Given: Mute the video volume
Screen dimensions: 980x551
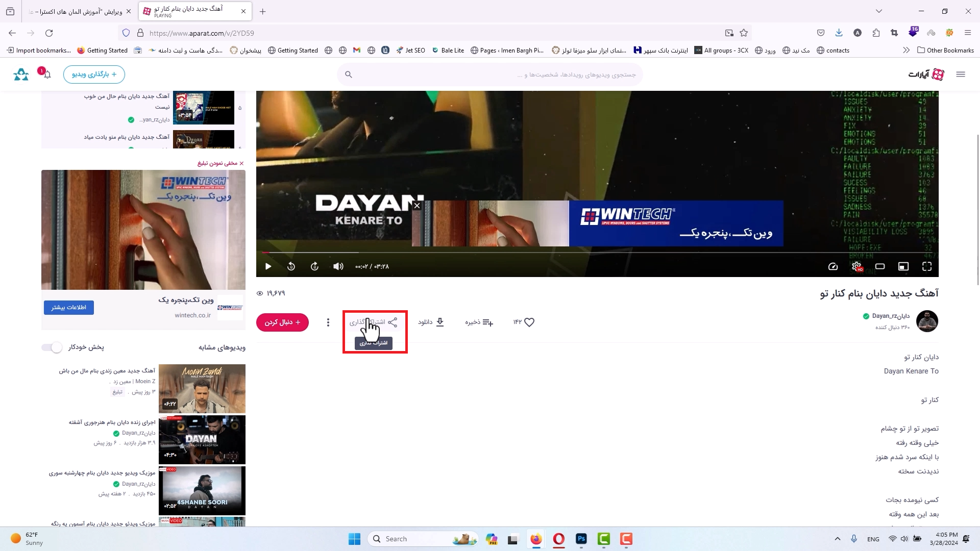Looking at the screenshot, I should click(x=338, y=266).
